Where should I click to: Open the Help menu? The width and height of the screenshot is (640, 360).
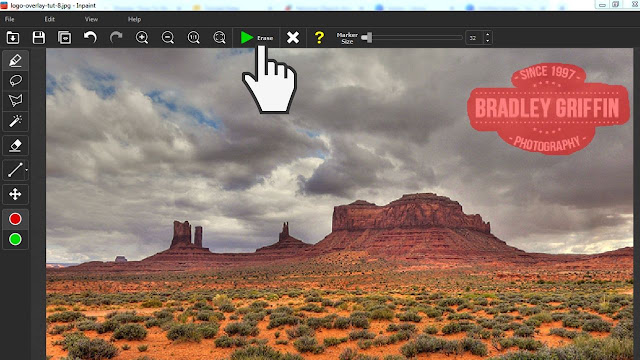(x=134, y=19)
